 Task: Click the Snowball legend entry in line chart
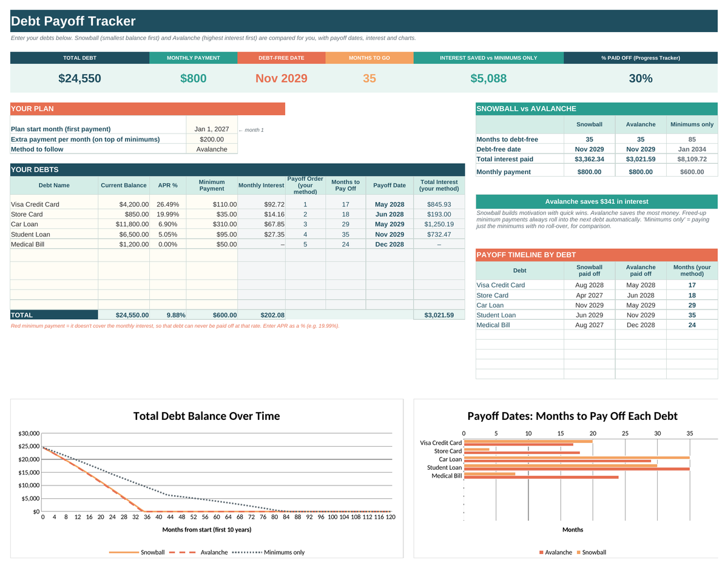[137, 552]
